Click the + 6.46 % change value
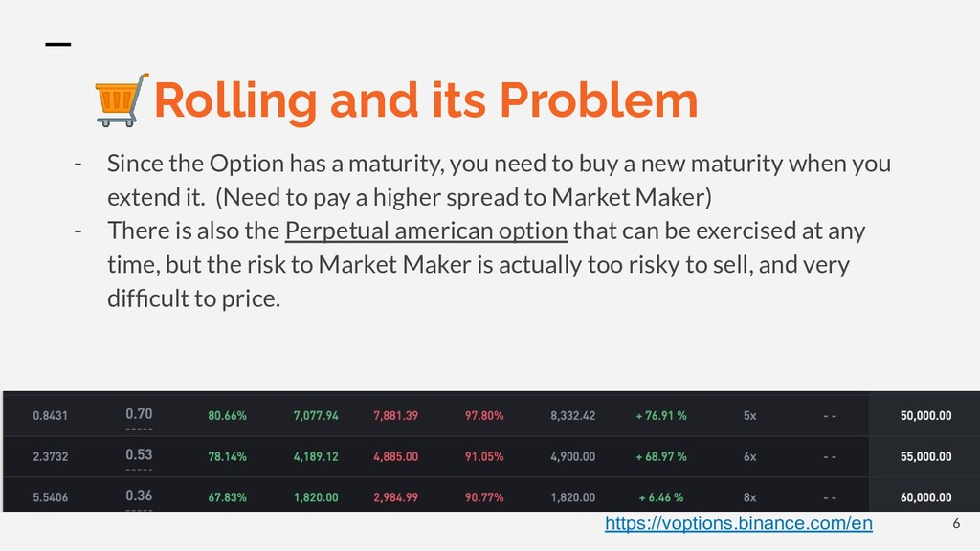Image resolution: width=980 pixels, height=551 pixels. pyautogui.click(x=663, y=497)
